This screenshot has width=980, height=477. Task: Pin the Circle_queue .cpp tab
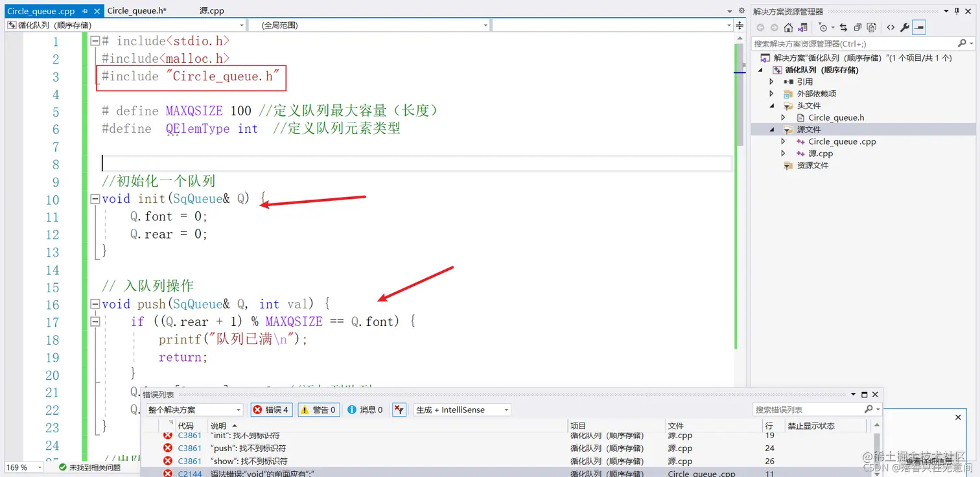(85, 11)
